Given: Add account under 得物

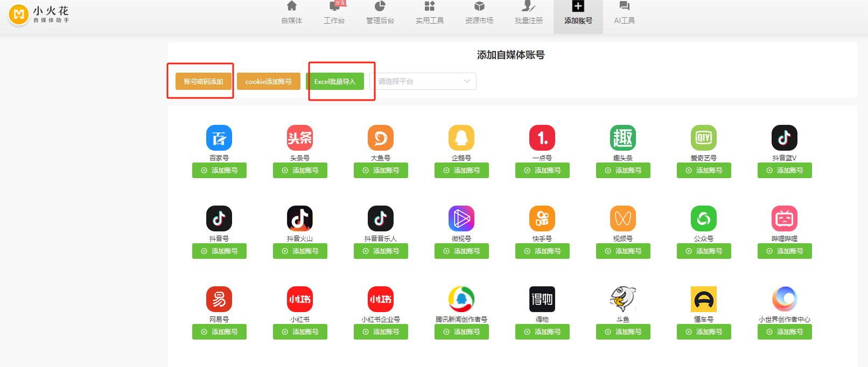Looking at the screenshot, I should tap(542, 331).
